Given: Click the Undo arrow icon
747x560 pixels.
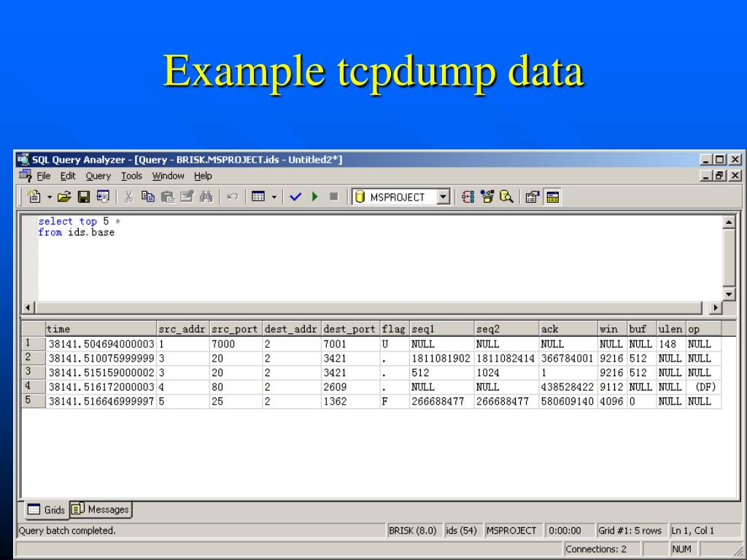Looking at the screenshot, I should (x=233, y=197).
